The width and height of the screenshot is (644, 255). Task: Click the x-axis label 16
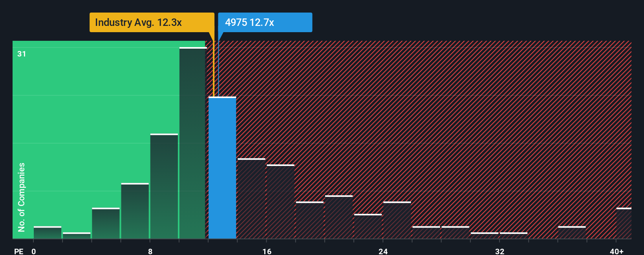[x=267, y=251]
